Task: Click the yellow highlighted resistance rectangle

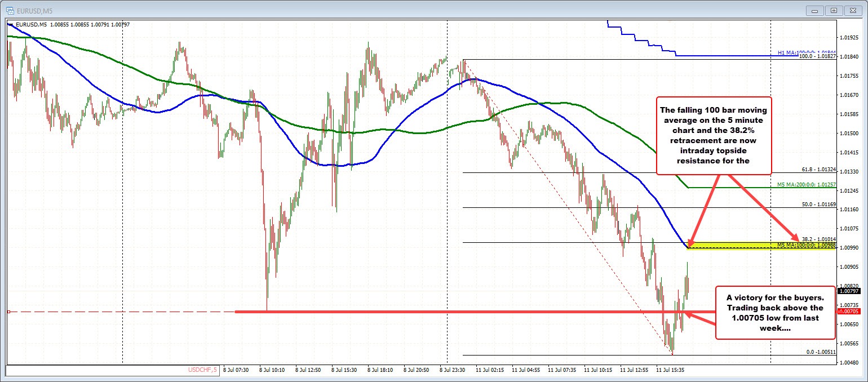Action: click(x=744, y=245)
